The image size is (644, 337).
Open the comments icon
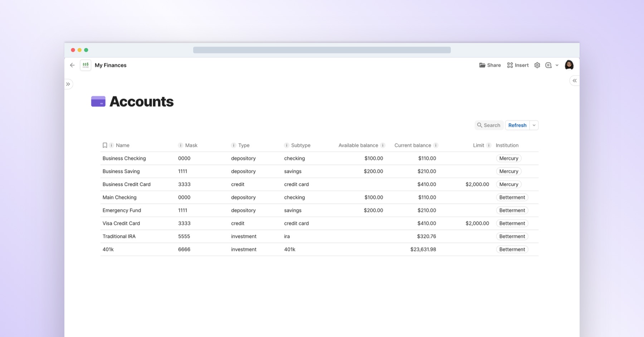548,65
